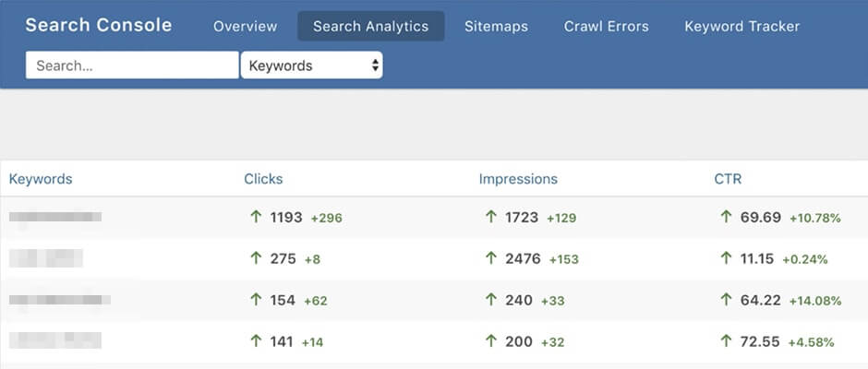The width and height of the screenshot is (868, 369).
Task: Sort by the Impressions column header
Action: point(518,179)
